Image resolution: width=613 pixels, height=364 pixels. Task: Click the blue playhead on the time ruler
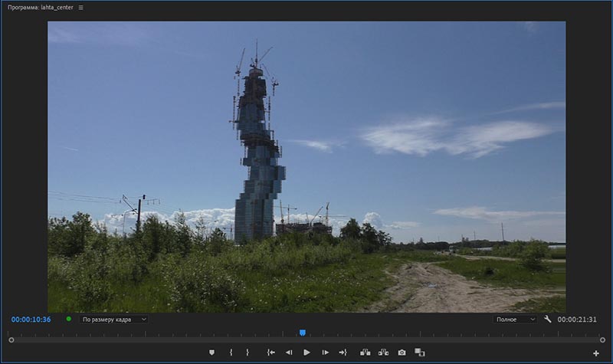[x=303, y=333]
